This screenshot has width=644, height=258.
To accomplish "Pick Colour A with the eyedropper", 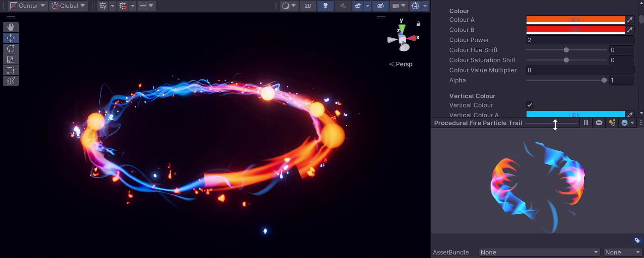I will (x=630, y=20).
